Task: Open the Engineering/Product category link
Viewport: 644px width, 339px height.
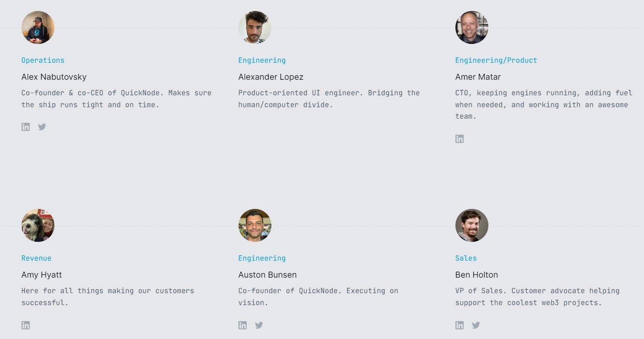Action: [496, 60]
